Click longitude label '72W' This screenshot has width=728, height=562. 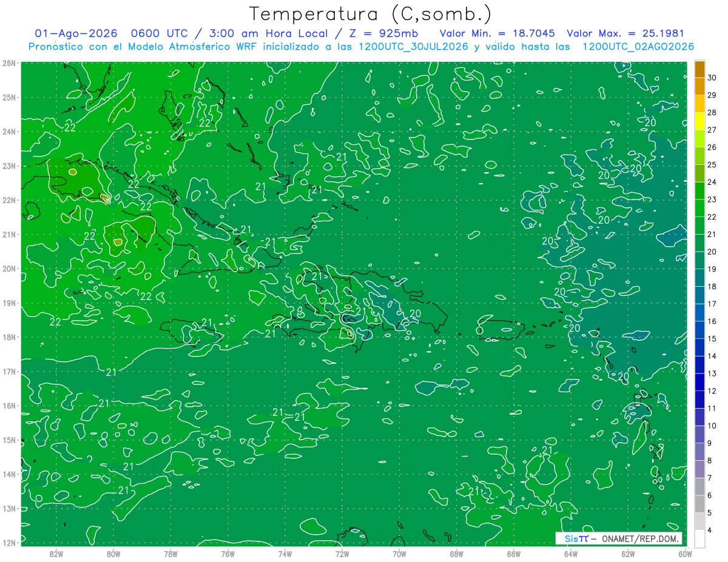tap(342, 554)
